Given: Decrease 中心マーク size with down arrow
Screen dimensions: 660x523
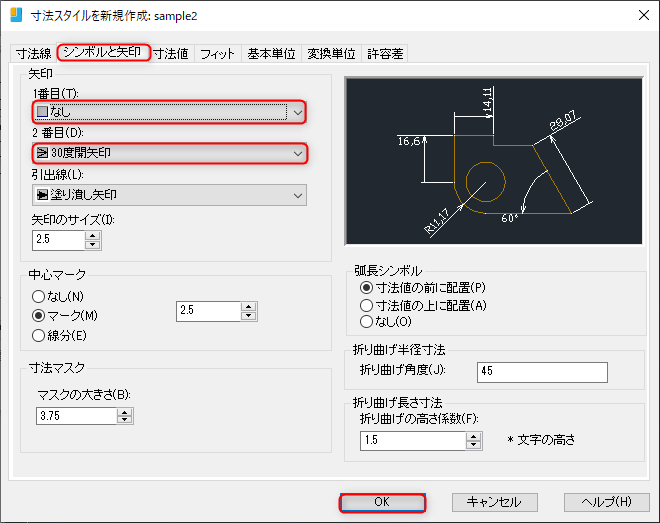Looking at the screenshot, I should [x=249, y=316].
